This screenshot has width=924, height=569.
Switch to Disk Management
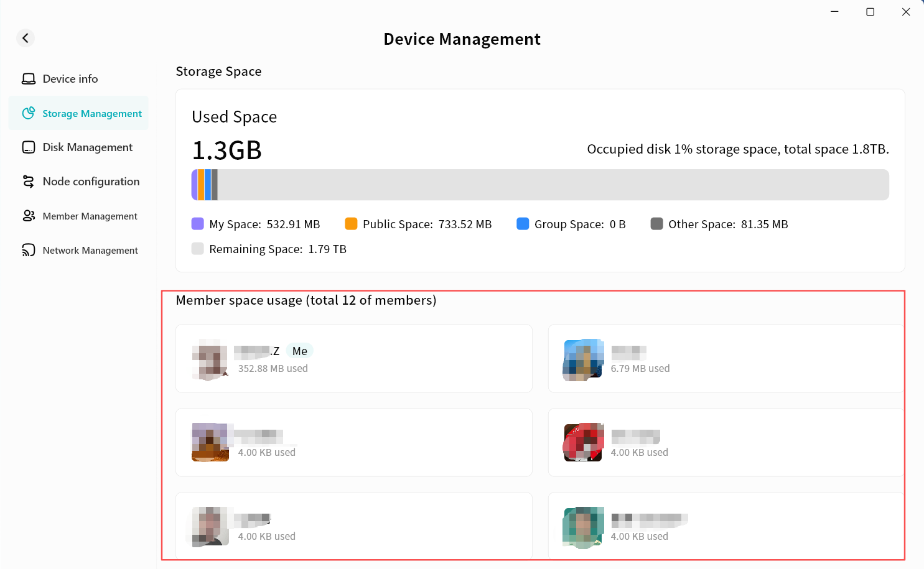(87, 147)
